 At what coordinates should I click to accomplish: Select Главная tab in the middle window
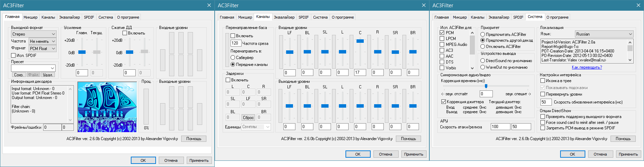click(x=227, y=17)
